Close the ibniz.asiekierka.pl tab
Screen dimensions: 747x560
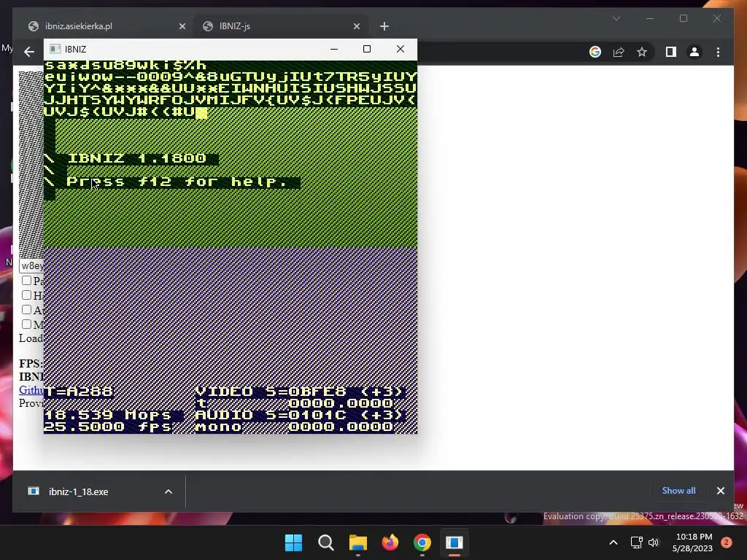click(182, 27)
